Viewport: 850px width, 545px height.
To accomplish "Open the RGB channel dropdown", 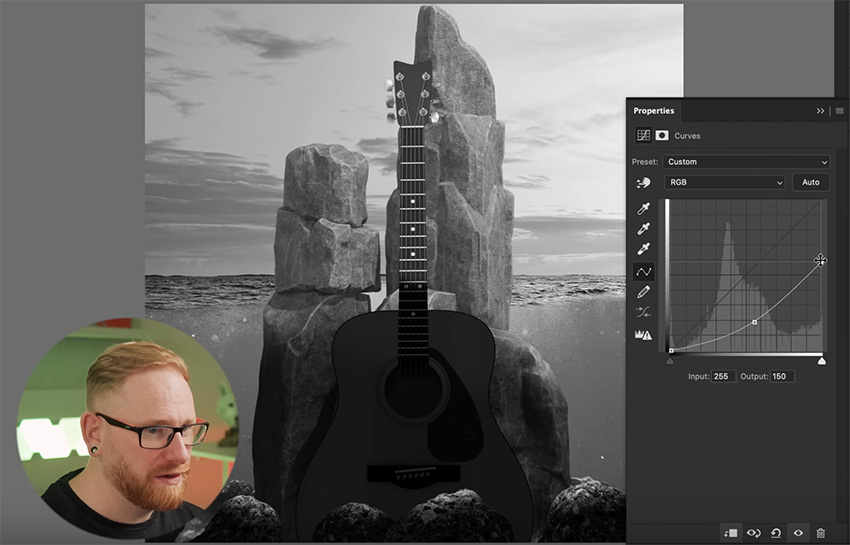I will [725, 182].
